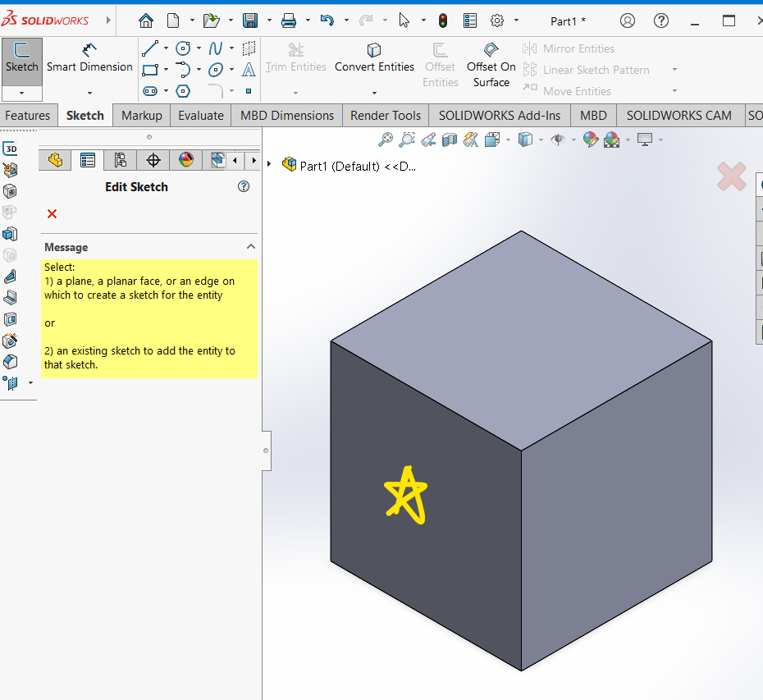Click the Previous View icon
Image resolution: width=763 pixels, height=700 pixels.
tap(428, 140)
